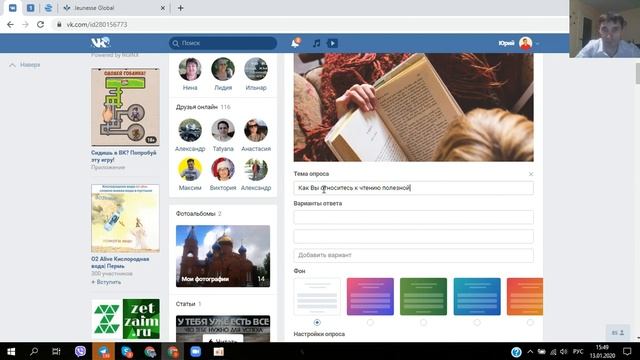Go back with browser back arrow

11,24
